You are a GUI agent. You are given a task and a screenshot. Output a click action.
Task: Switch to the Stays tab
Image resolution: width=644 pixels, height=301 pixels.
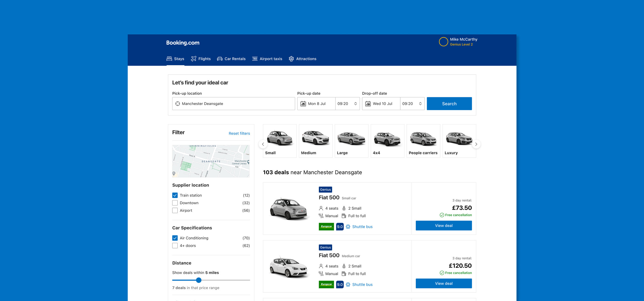coord(175,59)
